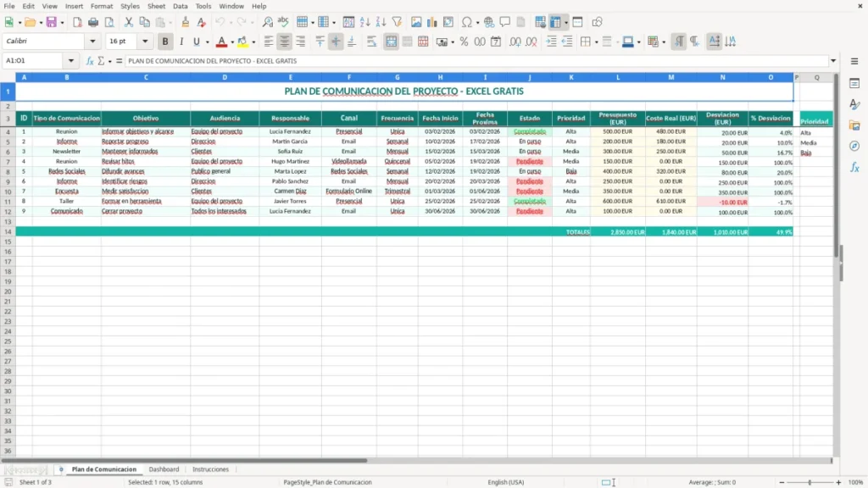Click the Clear Direct Formatting icon

pyautogui.click(x=202, y=22)
